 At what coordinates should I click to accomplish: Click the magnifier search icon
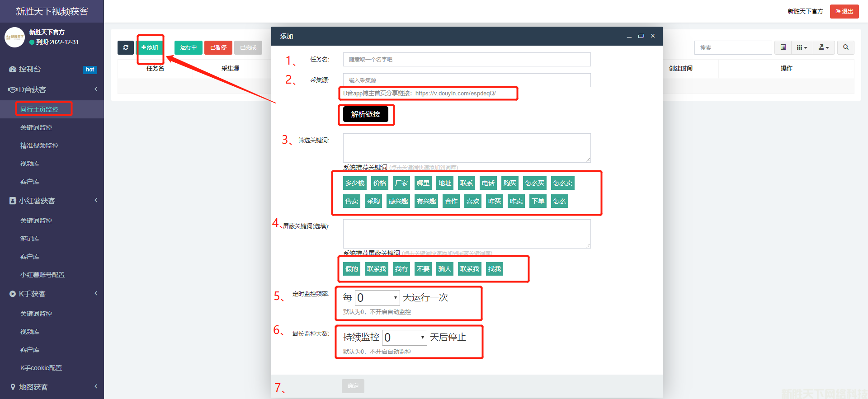pos(845,47)
